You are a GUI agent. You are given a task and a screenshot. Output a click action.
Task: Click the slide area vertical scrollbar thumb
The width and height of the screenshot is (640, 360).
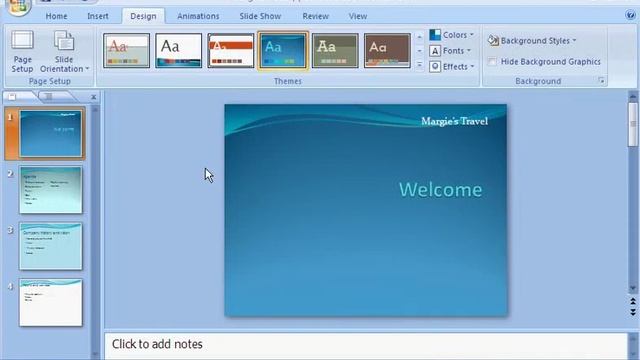click(x=633, y=124)
